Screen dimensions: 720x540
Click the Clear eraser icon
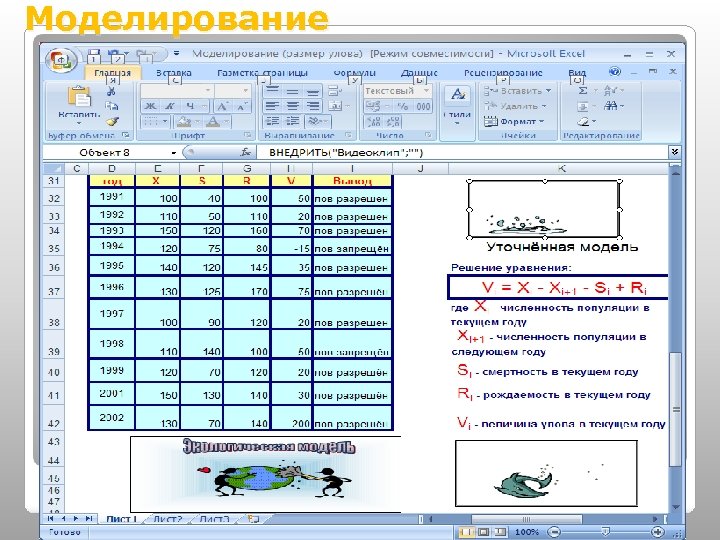pos(583,122)
